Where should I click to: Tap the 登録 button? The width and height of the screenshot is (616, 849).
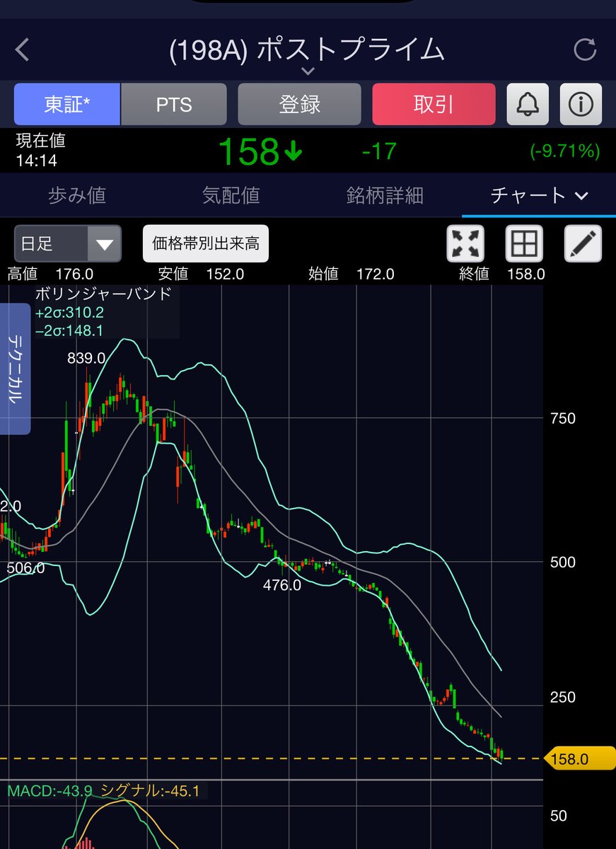point(299,104)
